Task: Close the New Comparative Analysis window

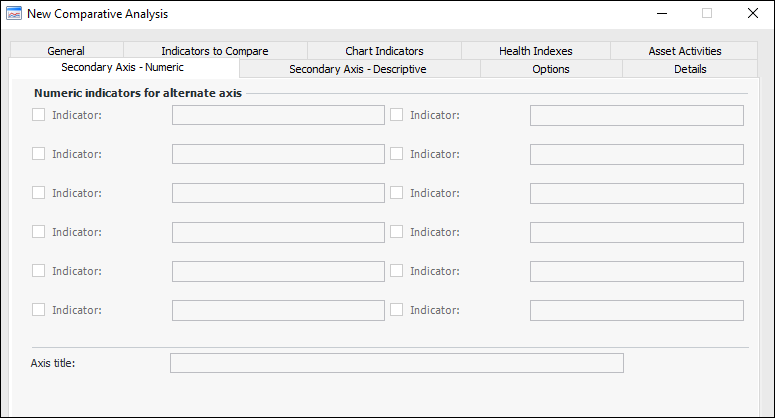Action: coord(752,14)
